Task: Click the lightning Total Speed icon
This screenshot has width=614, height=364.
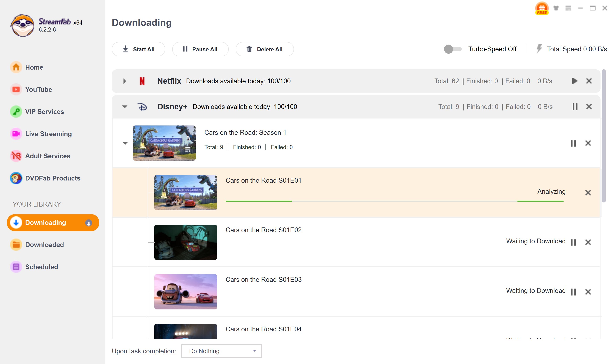Action: 539,49
